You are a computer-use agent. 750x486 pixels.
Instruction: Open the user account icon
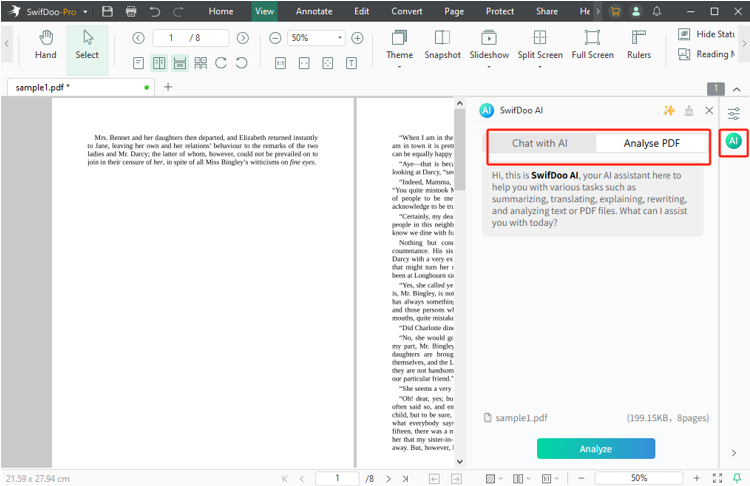[636, 11]
